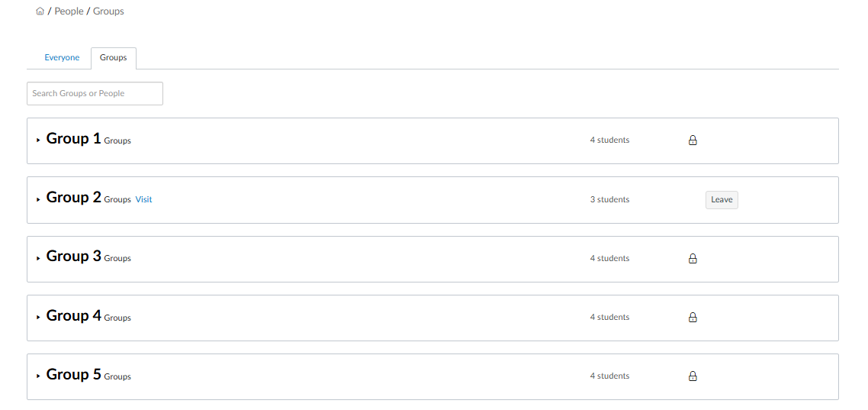Leave Group 2 using Leave button
This screenshot has width=868, height=410.
(722, 199)
